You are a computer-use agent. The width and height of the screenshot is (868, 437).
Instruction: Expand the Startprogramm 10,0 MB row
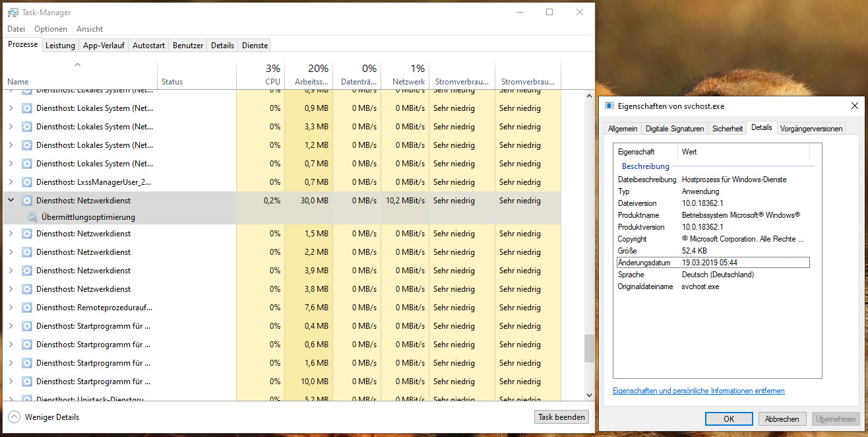pyautogui.click(x=11, y=382)
